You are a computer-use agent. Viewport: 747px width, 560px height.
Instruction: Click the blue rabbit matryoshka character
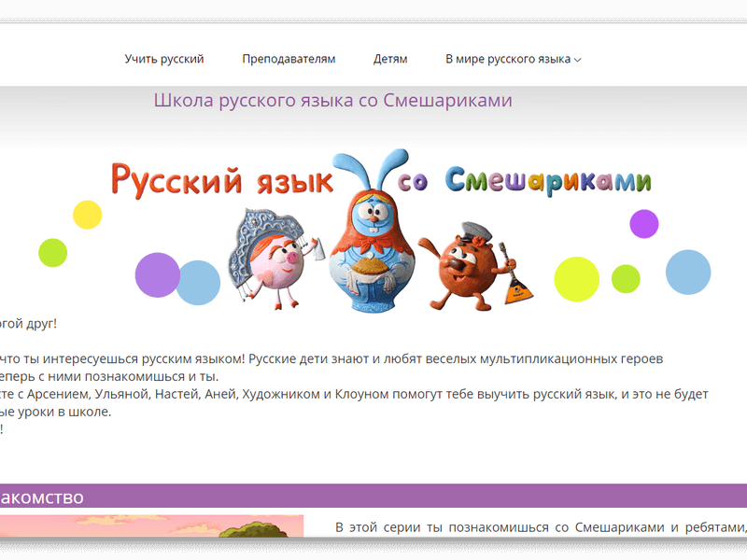(x=373, y=231)
